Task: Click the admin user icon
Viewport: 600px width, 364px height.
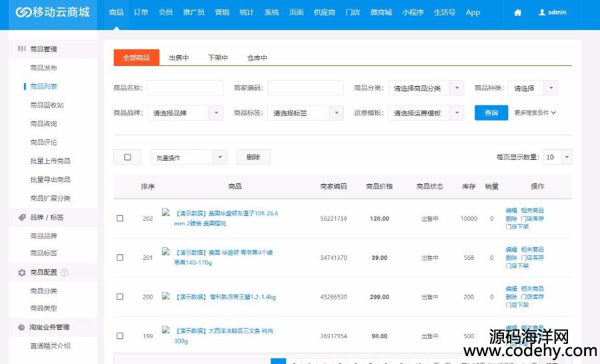Action: tap(542, 13)
